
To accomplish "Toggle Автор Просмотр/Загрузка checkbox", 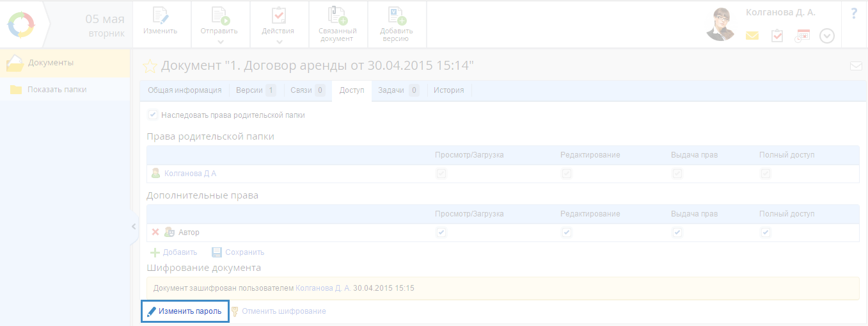I will click(x=441, y=232).
